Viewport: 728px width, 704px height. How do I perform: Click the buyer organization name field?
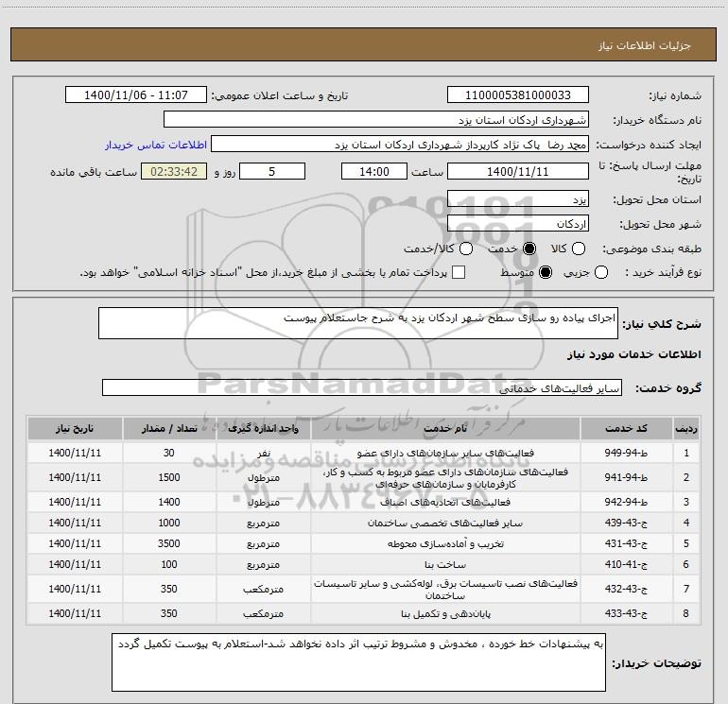(376, 120)
